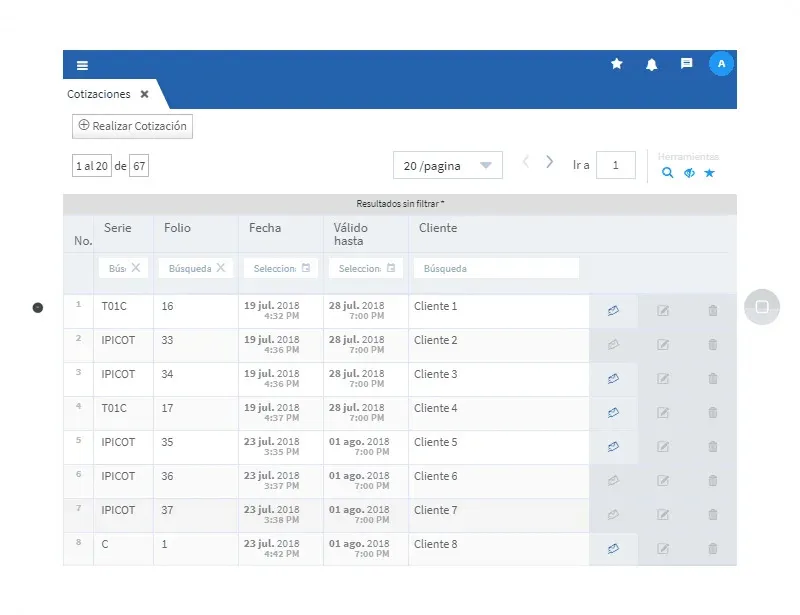Image resolution: width=800 pixels, height=615 pixels.
Task: Delete the quotation for Cliente 8
Action: coord(712,548)
